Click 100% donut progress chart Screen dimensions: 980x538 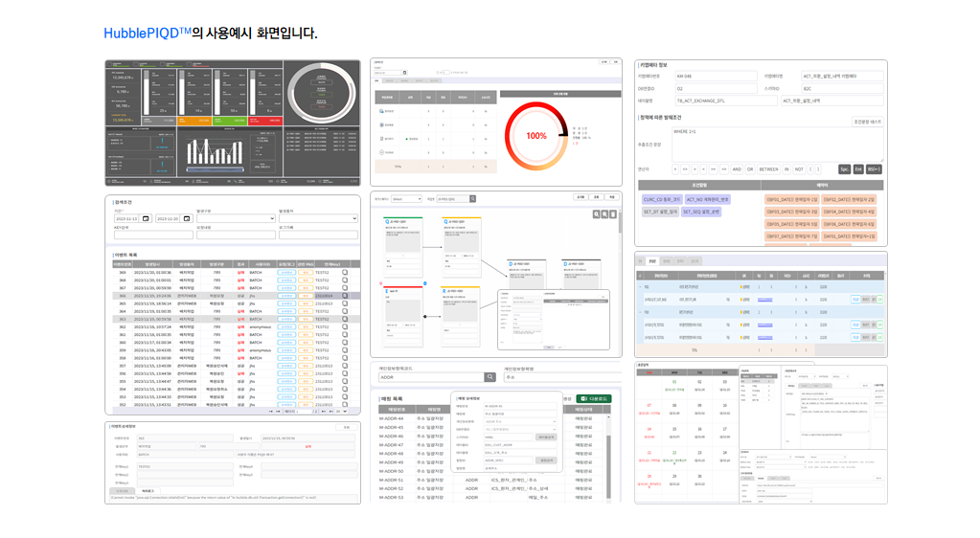tap(536, 136)
